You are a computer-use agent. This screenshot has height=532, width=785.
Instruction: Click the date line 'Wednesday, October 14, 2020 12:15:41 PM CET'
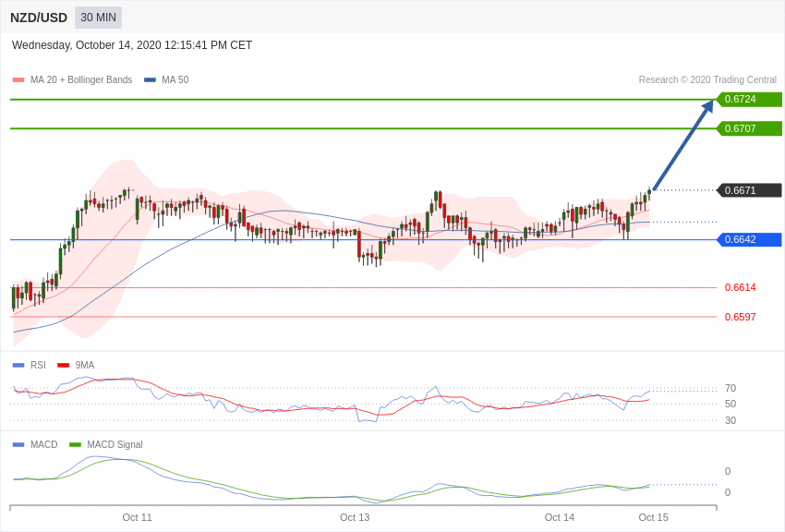click(x=132, y=45)
